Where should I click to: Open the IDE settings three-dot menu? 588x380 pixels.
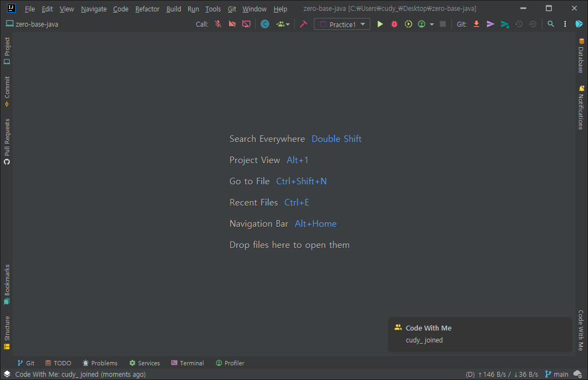565,24
